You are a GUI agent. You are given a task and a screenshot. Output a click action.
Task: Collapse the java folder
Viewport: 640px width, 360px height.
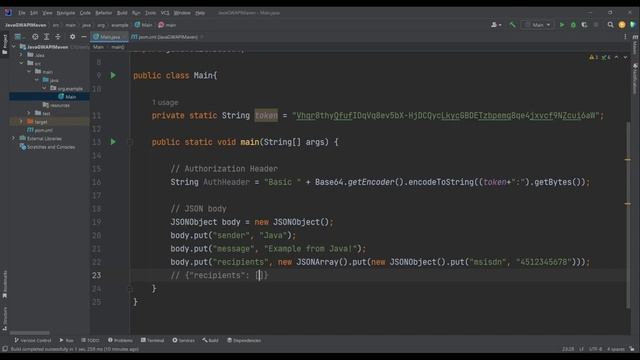[x=37, y=80]
